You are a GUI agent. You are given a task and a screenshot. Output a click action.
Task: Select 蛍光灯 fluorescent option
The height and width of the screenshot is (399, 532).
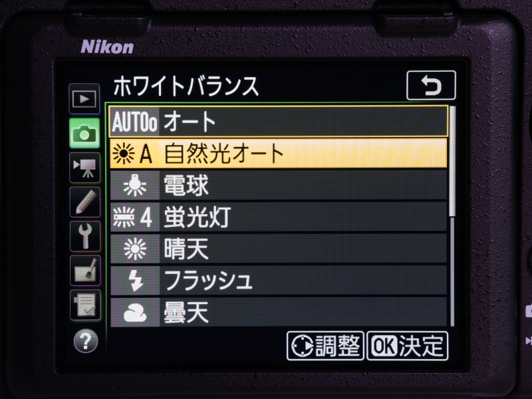(279, 217)
